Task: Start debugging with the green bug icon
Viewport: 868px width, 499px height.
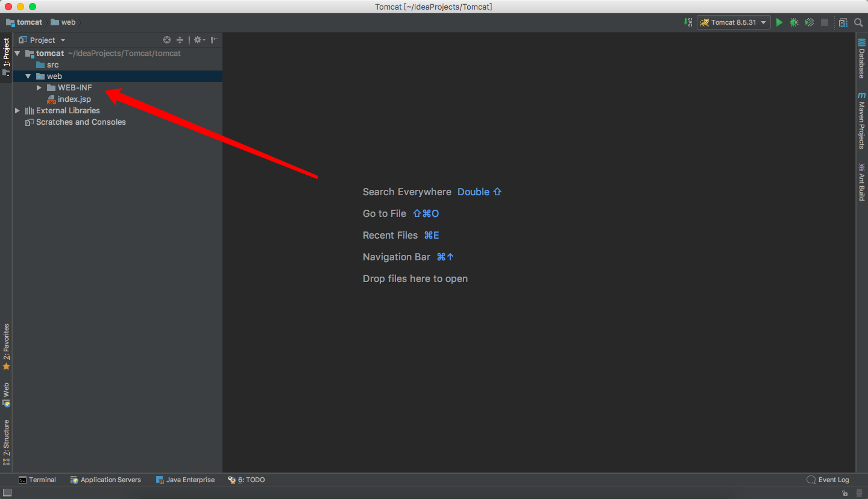Action: click(794, 22)
